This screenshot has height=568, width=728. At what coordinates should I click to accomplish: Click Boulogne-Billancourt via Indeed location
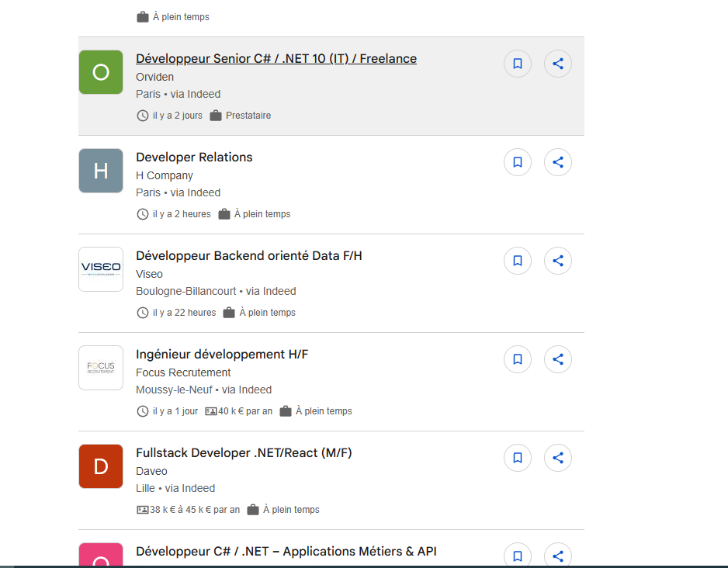click(x=216, y=292)
